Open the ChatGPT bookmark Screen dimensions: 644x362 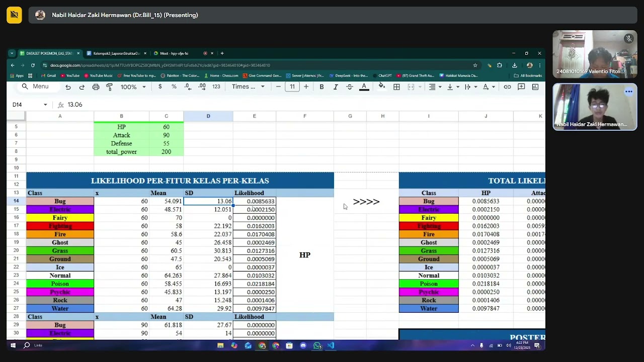click(x=382, y=76)
